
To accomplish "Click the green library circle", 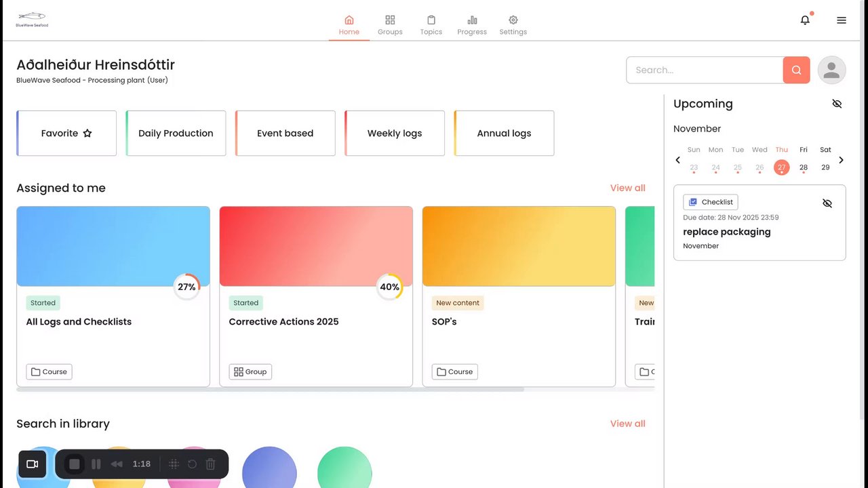I will pos(344,468).
